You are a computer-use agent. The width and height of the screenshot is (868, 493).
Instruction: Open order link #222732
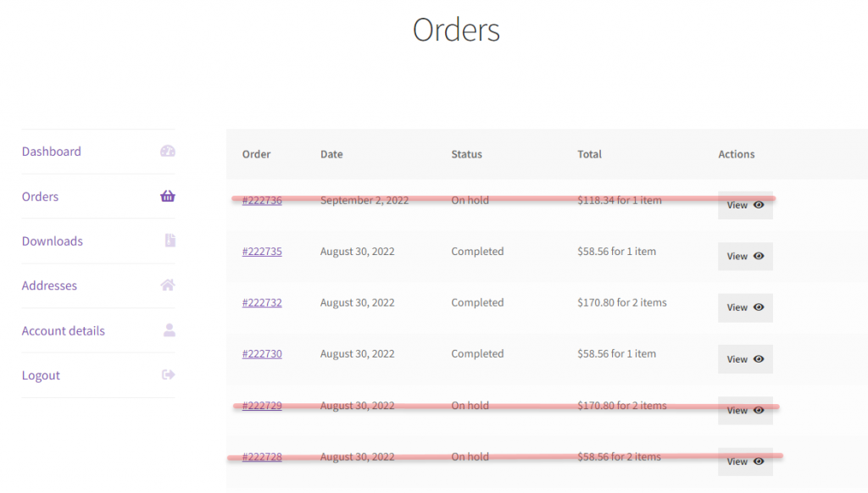(x=262, y=302)
